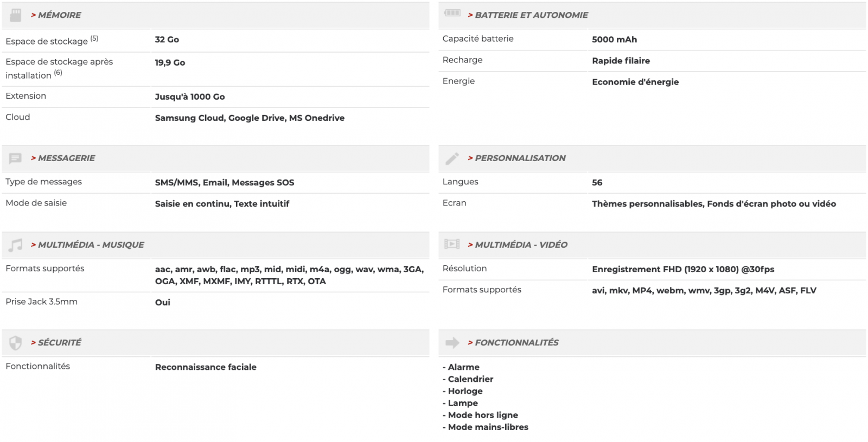Collapse the Batterie et Autonomie heading
Screen dimensions: 868x442
531,15
